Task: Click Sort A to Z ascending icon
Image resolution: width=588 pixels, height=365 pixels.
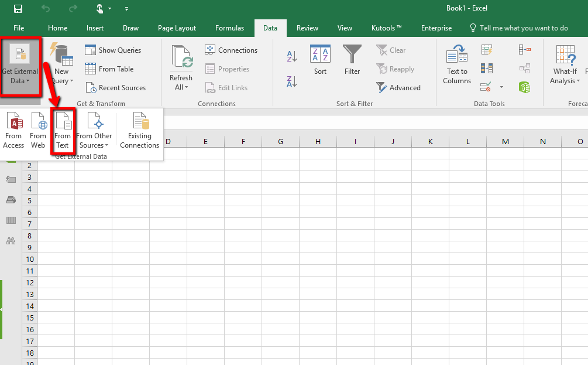Action: [292, 57]
